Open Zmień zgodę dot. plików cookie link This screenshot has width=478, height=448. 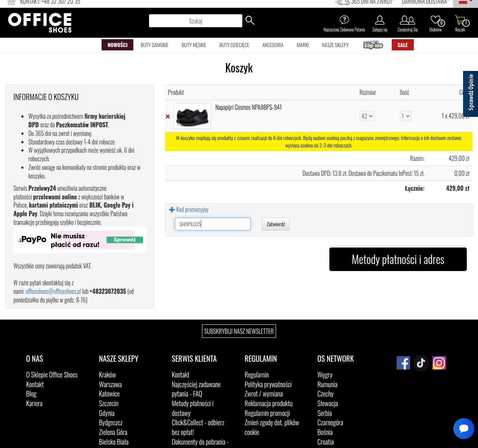[272, 427]
